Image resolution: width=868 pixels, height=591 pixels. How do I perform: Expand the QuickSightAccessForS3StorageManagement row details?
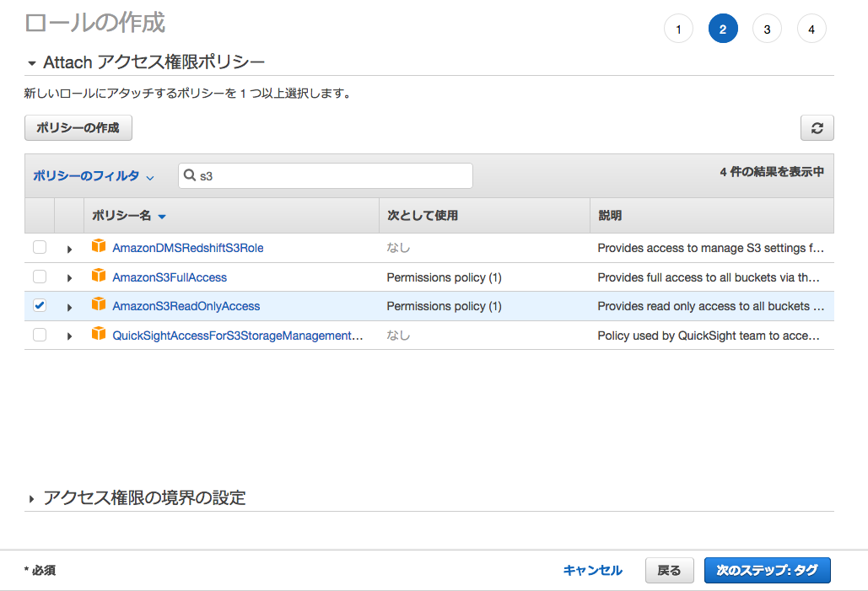click(69, 336)
